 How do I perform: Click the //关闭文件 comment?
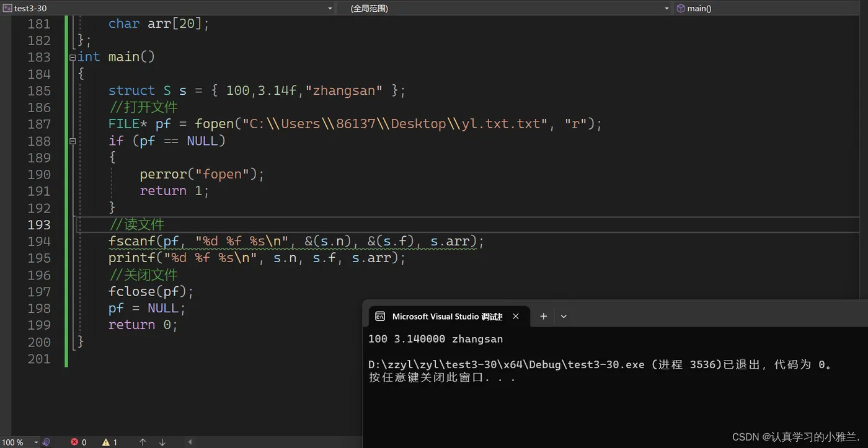(143, 275)
